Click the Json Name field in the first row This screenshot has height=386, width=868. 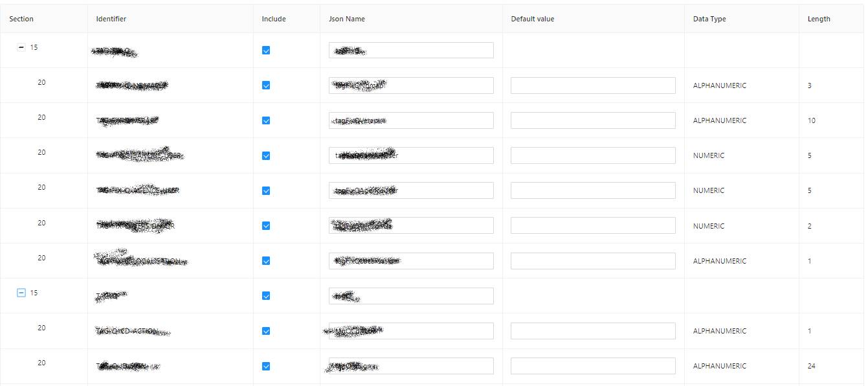click(410, 50)
